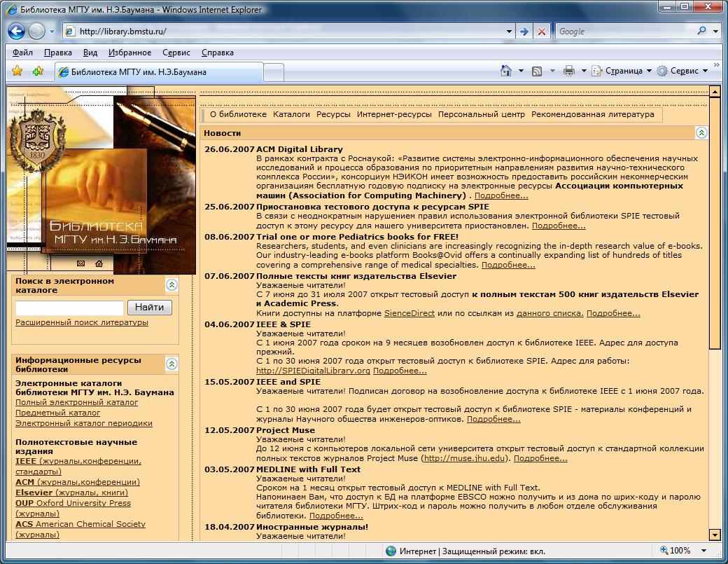This screenshot has height=564, width=728.
Task: Open Электронный каталог периодики link
Action: 83,423
